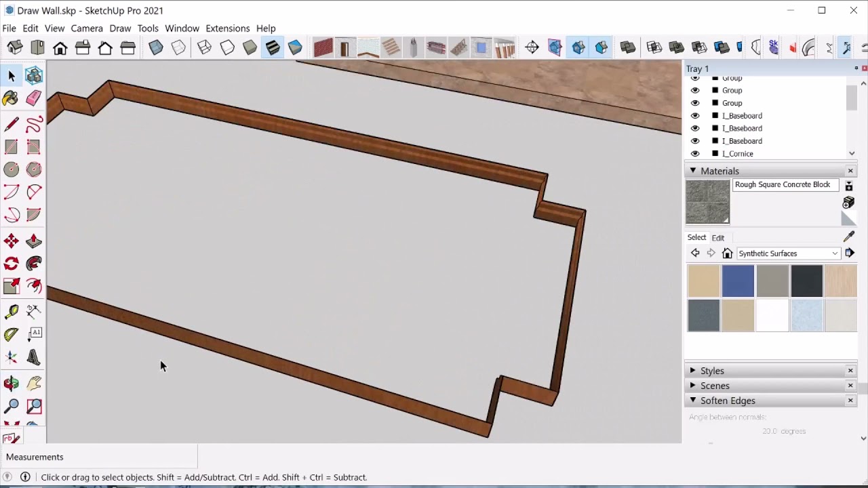
Task: Switch to the materials Edit tab
Action: pos(717,238)
